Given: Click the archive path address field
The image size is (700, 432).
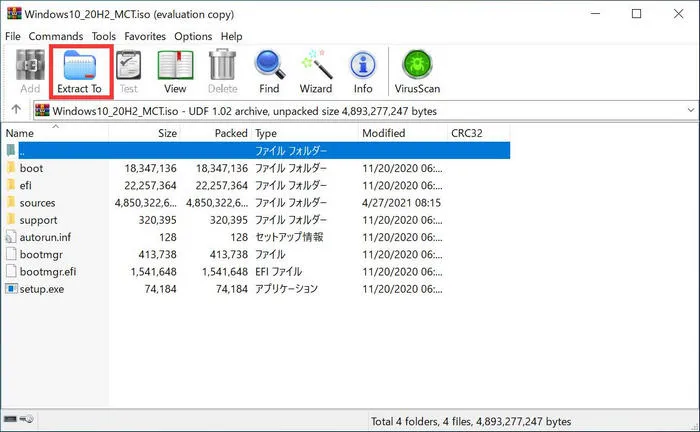Looking at the screenshot, I should tap(365, 111).
